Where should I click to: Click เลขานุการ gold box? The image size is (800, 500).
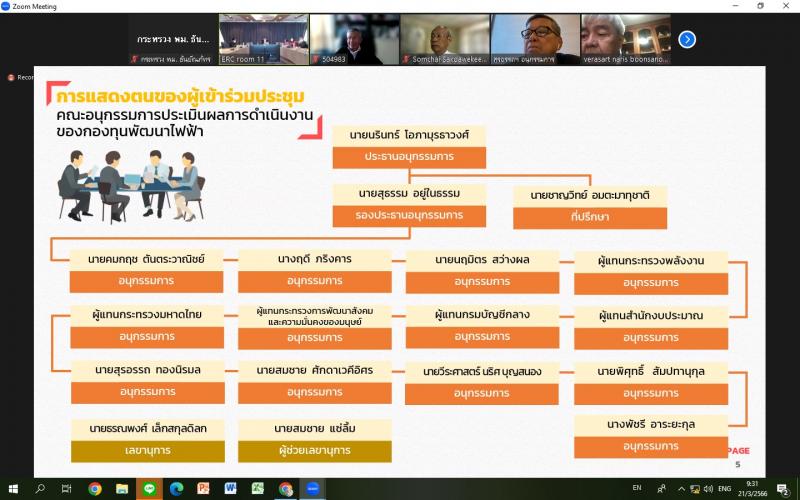[x=147, y=451]
